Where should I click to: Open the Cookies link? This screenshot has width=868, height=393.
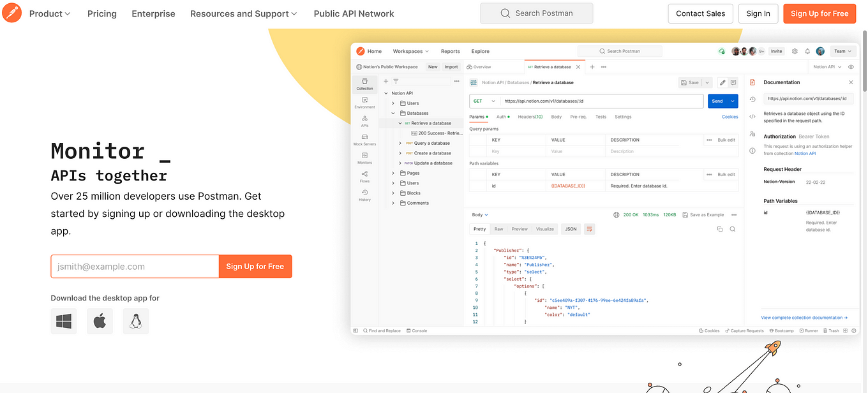[x=730, y=116]
